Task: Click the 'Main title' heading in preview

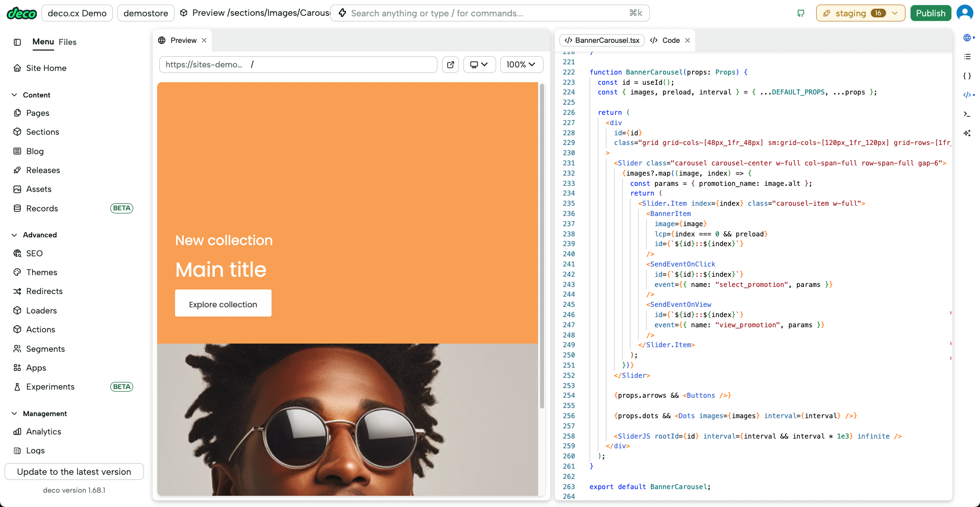Action: tap(220, 270)
